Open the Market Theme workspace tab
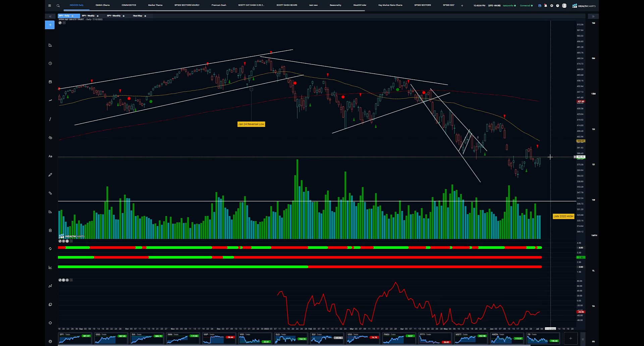644x346 pixels. click(155, 5)
